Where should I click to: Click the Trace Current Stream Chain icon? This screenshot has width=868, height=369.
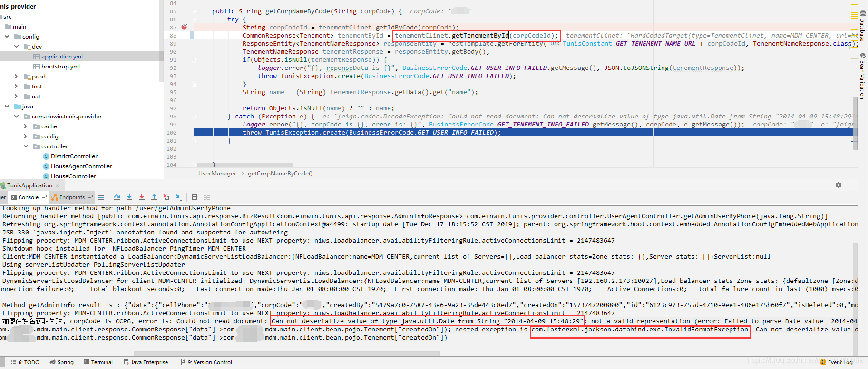207,197
